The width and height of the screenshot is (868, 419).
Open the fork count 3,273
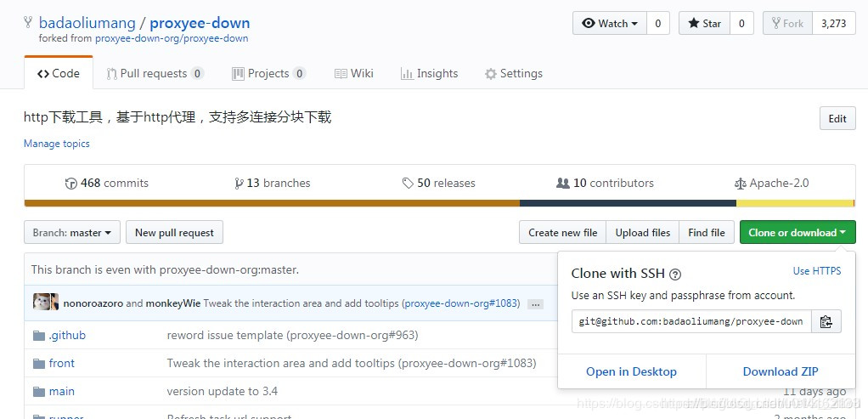(x=834, y=23)
